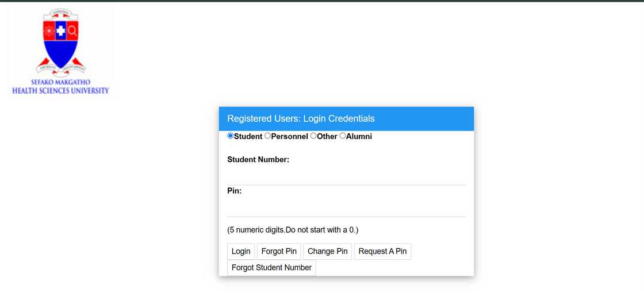Image resolution: width=644 pixels, height=292 pixels.
Task: Choose the Personnel user type
Action: pos(267,136)
